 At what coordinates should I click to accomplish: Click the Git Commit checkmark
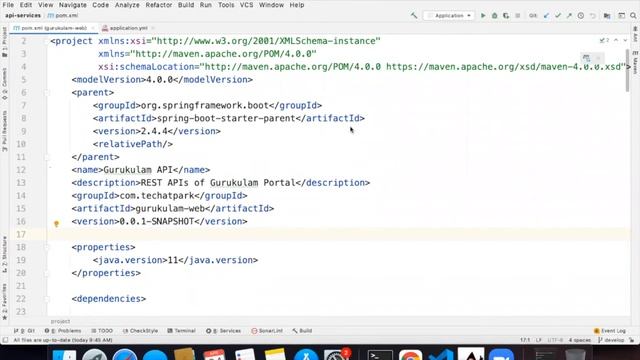click(558, 16)
